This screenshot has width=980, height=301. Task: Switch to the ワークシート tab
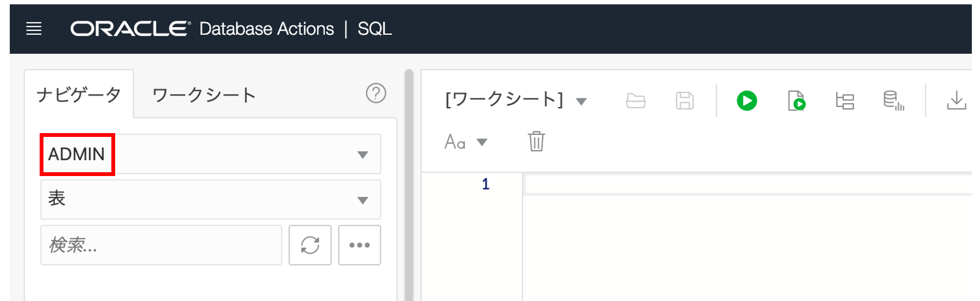(204, 95)
